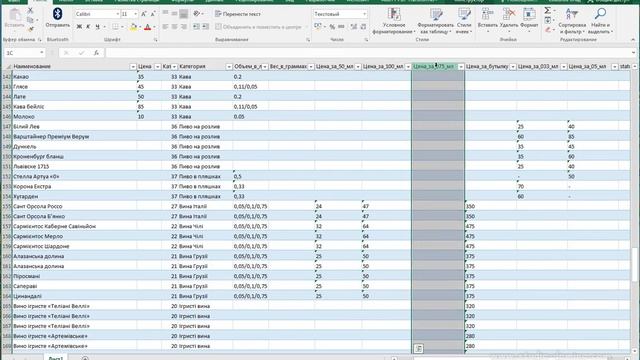Click the AutoSum sigma icon
The width and height of the screenshot is (640, 360).
547,11
